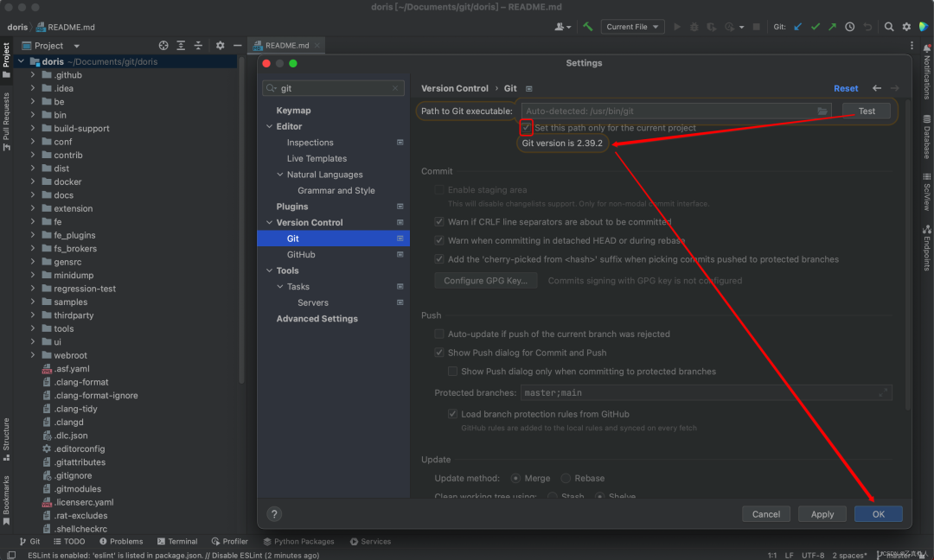This screenshot has height=560, width=934.
Task: Open .gitignore file in Project tree
Action: point(74,475)
